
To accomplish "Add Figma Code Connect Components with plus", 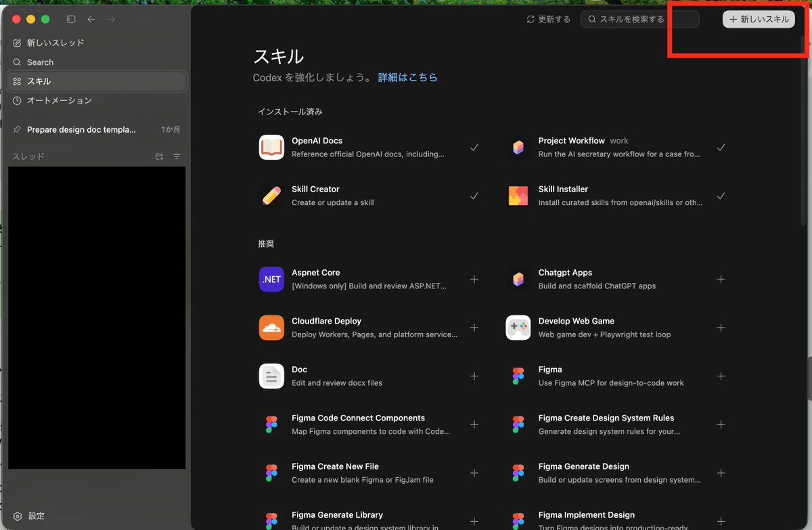I will 474,424.
